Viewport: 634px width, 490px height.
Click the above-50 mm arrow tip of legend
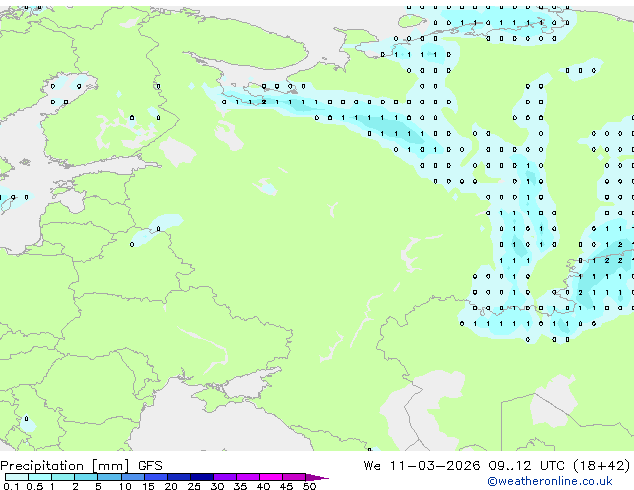click(x=317, y=478)
